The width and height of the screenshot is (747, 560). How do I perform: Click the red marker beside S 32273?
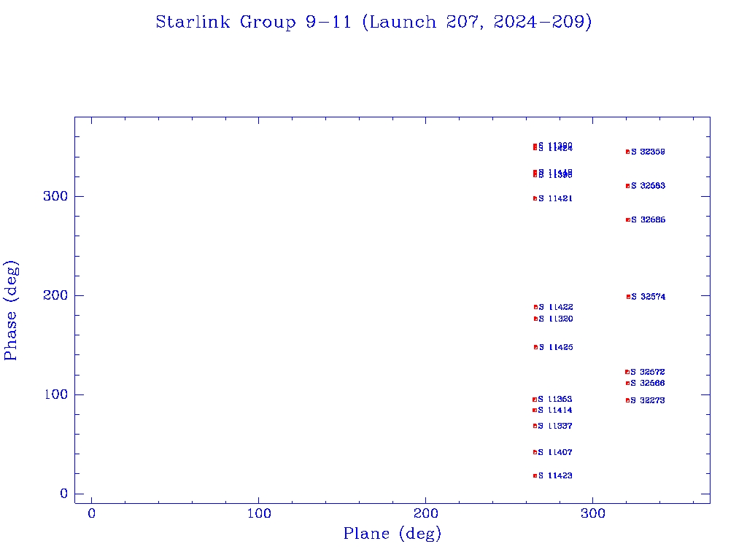tap(627, 400)
